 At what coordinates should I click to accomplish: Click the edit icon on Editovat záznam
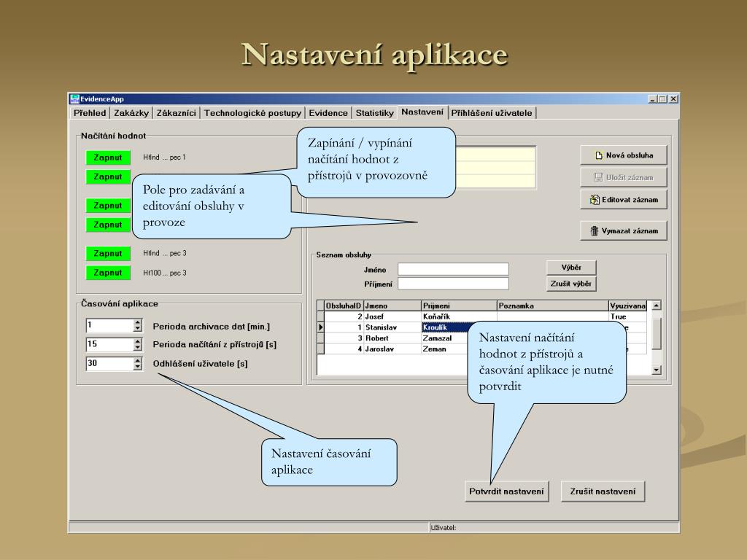(x=594, y=200)
